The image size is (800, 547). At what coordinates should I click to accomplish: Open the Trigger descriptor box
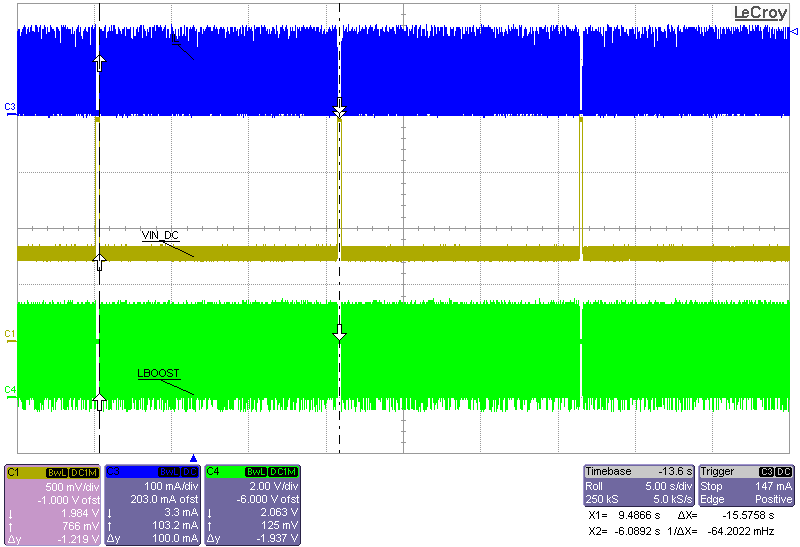point(746,485)
